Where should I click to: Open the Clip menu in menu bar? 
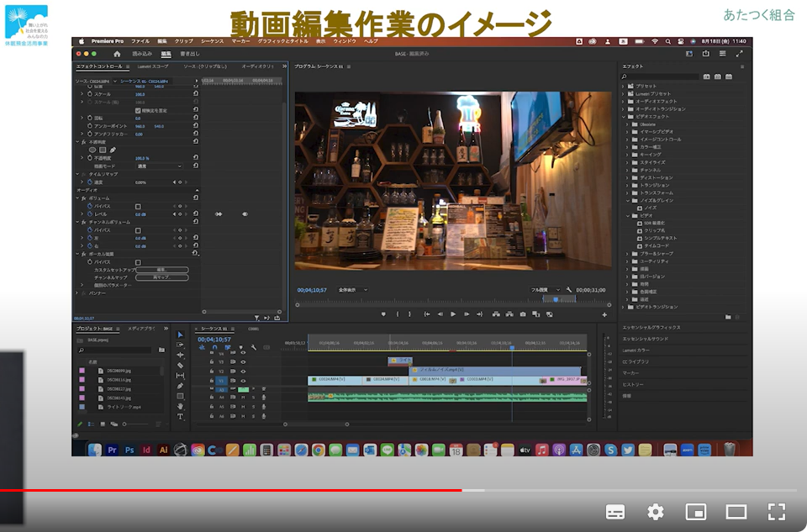click(183, 41)
